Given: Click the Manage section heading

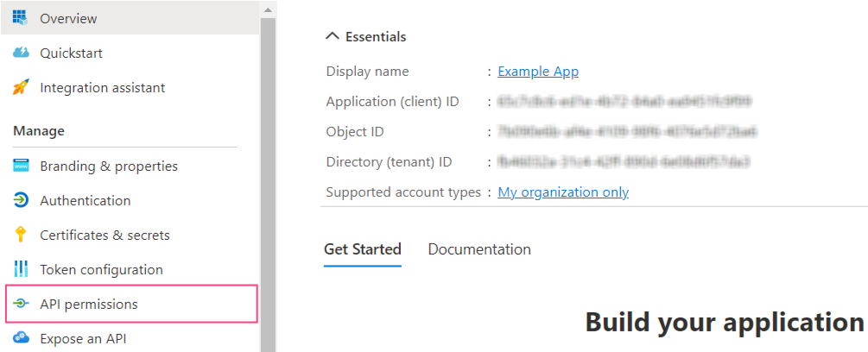Looking at the screenshot, I should (x=39, y=131).
